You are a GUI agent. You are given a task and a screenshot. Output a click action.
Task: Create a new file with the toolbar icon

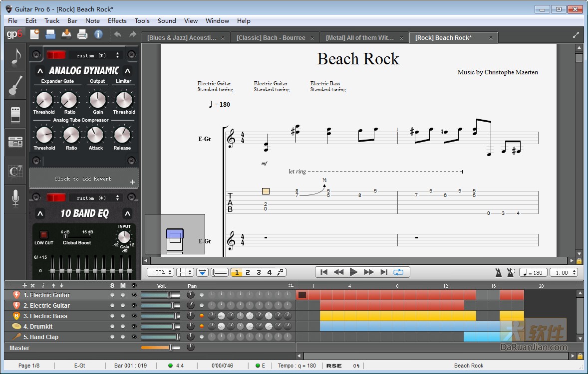click(x=34, y=34)
